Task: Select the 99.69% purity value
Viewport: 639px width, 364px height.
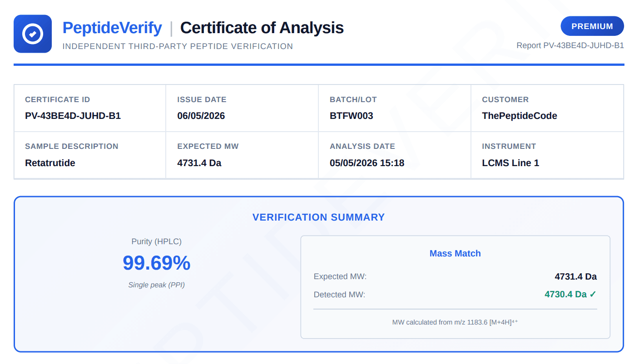Action: tap(157, 263)
